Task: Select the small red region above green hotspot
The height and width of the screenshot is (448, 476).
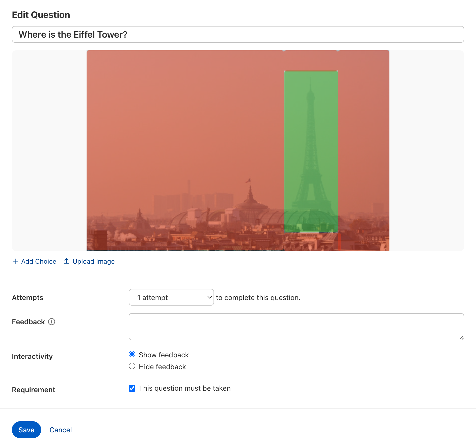Action: [311, 60]
